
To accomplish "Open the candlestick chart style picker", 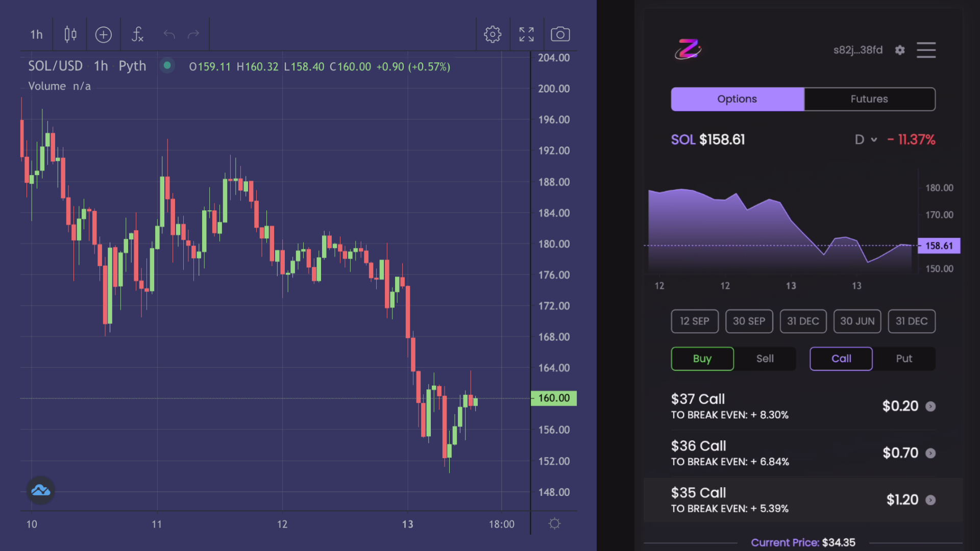I will click(x=70, y=34).
